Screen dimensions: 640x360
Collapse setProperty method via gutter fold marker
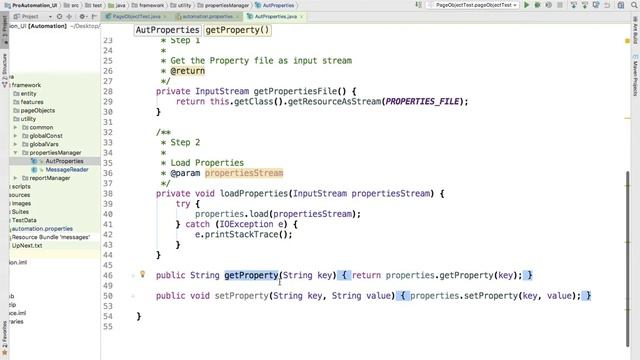133,296
